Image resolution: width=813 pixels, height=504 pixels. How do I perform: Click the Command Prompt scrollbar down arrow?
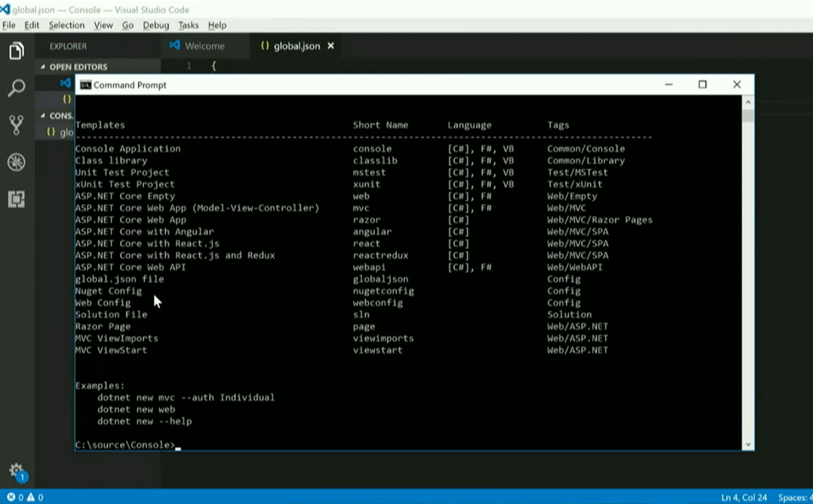pos(748,444)
